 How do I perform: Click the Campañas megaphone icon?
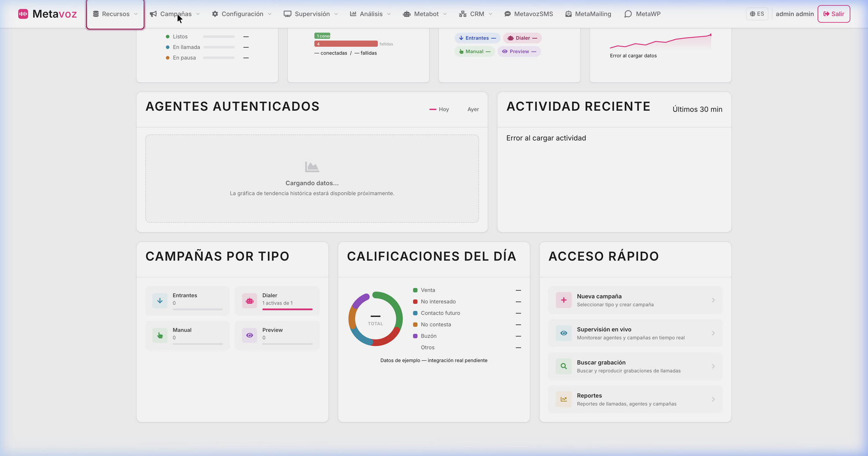(x=153, y=14)
